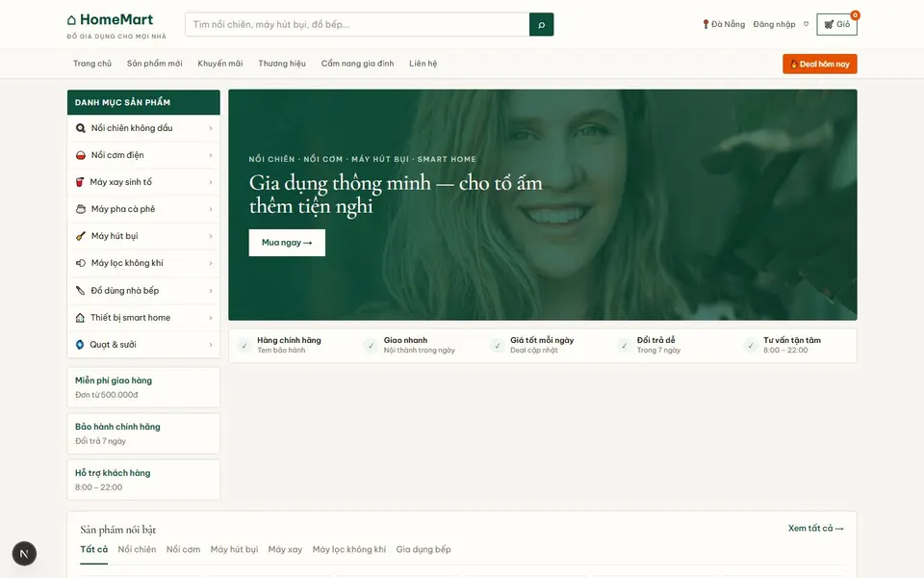Viewport: 924px width, 578px height.
Task: Go to Cẩm nang gia đình
Action: click(x=357, y=64)
